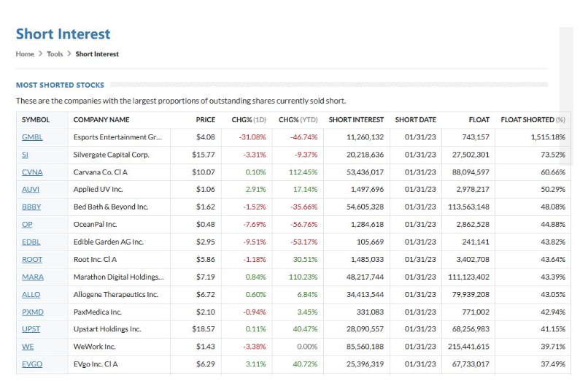The width and height of the screenshot is (588, 381).
Task: Select Upstart Holdings Inc. company name
Action: [x=107, y=329]
